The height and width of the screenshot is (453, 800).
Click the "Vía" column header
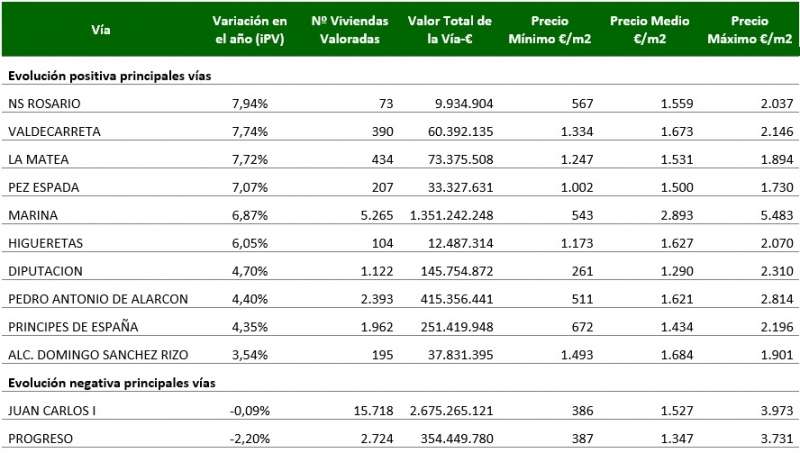[x=100, y=30]
